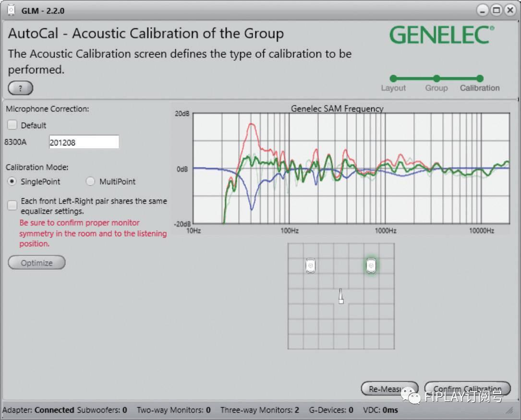Click VDC: 0ms status entry
This screenshot has height=420, width=521.
[x=380, y=410]
